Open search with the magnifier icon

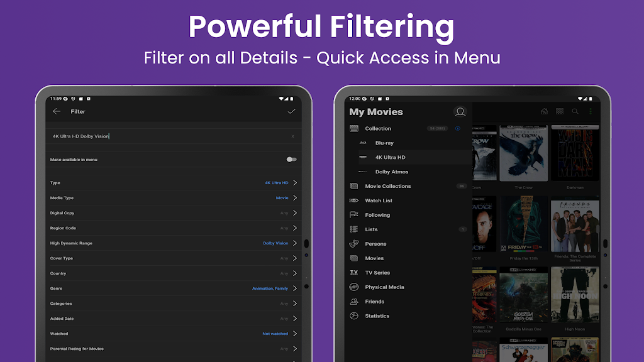point(575,111)
